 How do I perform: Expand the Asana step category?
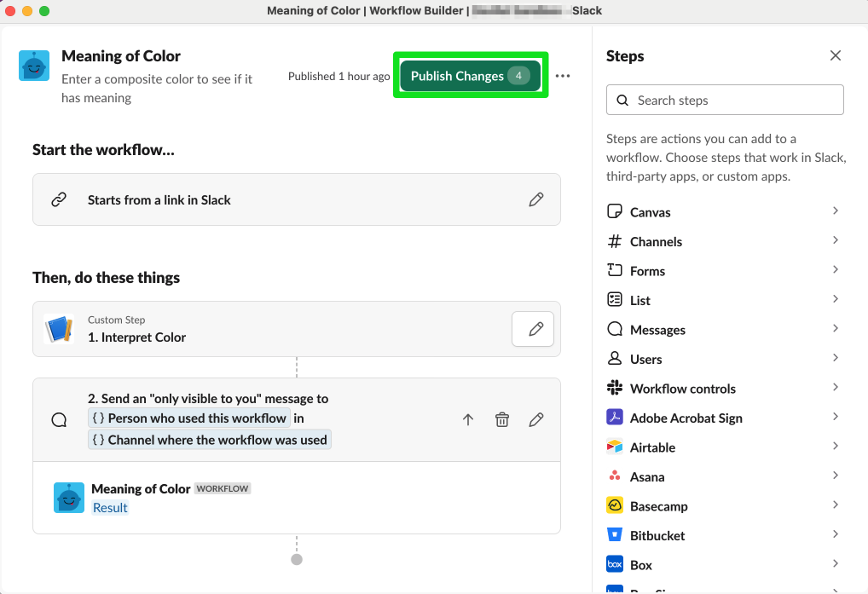pos(834,476)
